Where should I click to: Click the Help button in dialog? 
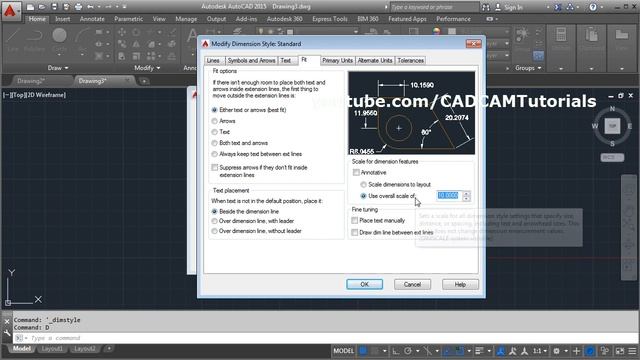[460, 284]
